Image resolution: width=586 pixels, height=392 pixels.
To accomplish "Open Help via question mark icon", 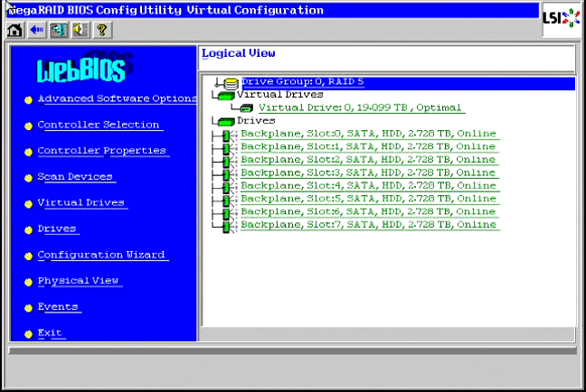I will pos(101,30).
